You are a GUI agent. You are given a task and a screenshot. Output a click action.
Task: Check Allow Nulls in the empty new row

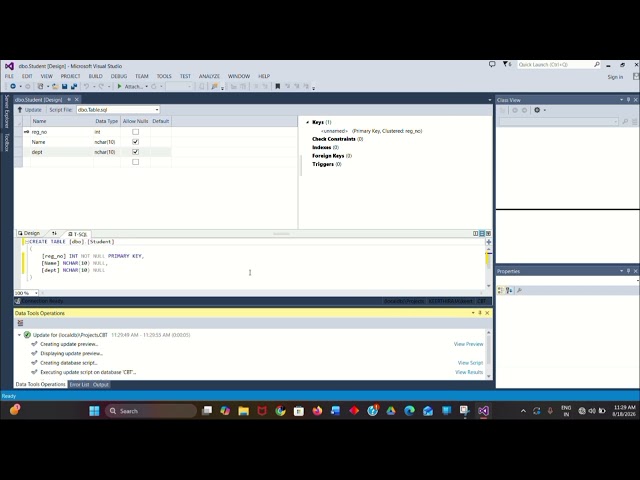click(136, 162)
